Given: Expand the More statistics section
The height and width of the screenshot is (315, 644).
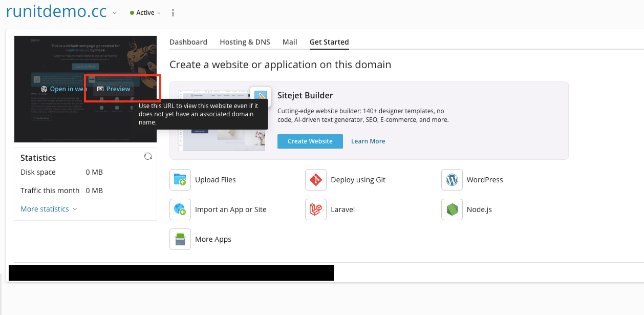Looking at the screenshot, I should tap(49, 209).
